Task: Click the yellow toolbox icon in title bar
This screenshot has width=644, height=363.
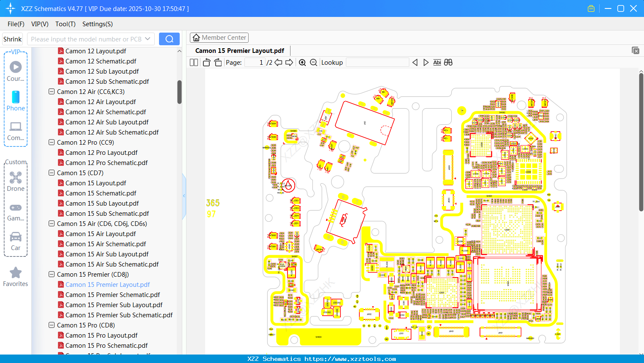Action: click(591, 8)
